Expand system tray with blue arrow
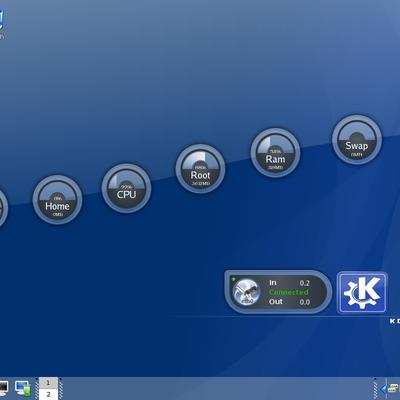400x400 pixels. pyautogui.click(x=384, y=389)
